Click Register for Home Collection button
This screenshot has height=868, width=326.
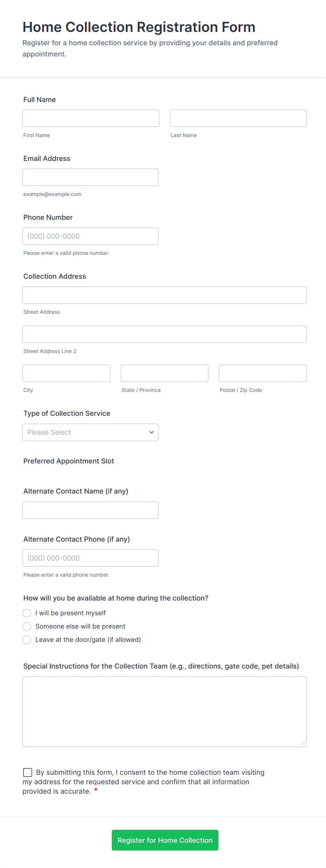(x=165, y=840)
